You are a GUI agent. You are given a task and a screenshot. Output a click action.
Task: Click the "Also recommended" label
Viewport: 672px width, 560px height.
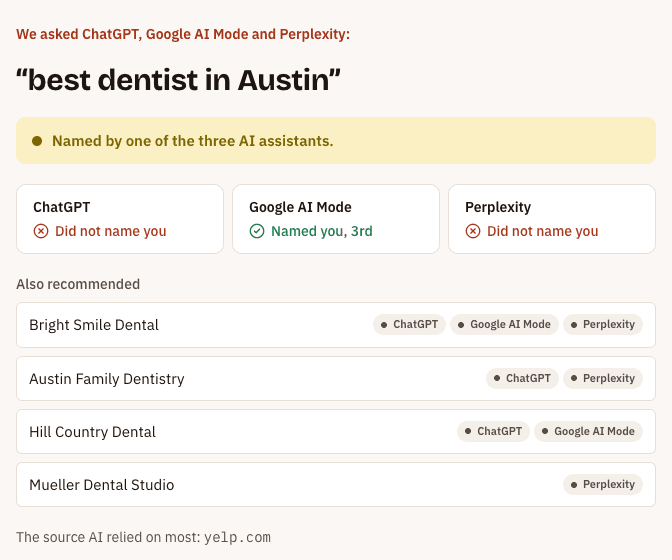78,284
